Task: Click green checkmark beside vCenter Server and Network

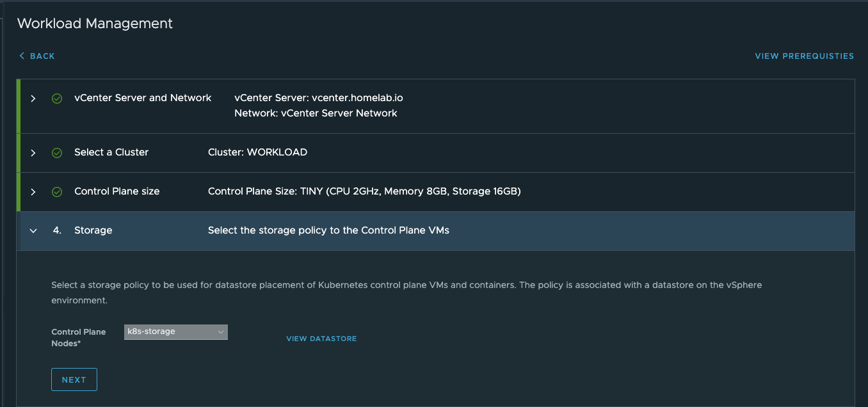Action: click(x=57, y=99)
